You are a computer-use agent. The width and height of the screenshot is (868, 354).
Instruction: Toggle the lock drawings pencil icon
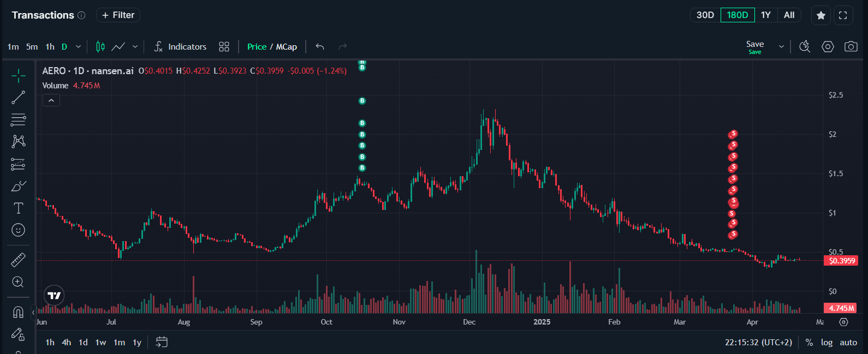(x=18, y=334)
